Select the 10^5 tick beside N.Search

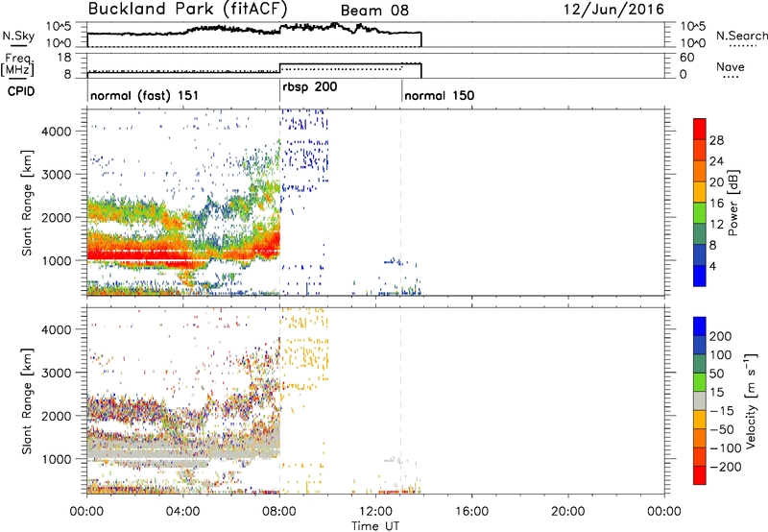pyautogui.click(x=693, y=27)
